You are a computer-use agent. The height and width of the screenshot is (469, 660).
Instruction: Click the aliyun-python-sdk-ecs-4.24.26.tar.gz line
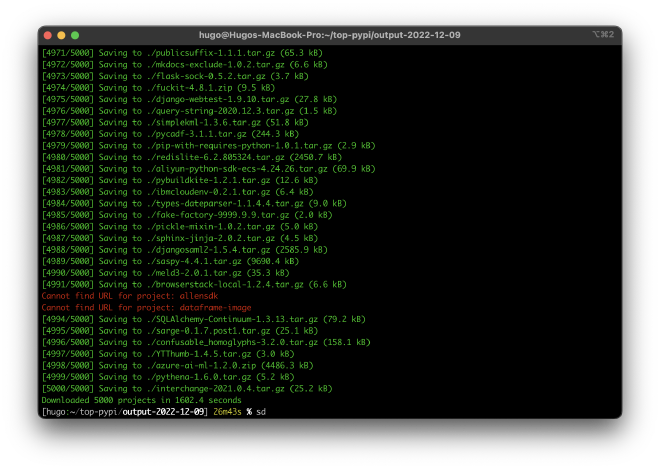(x=208, y=169)
